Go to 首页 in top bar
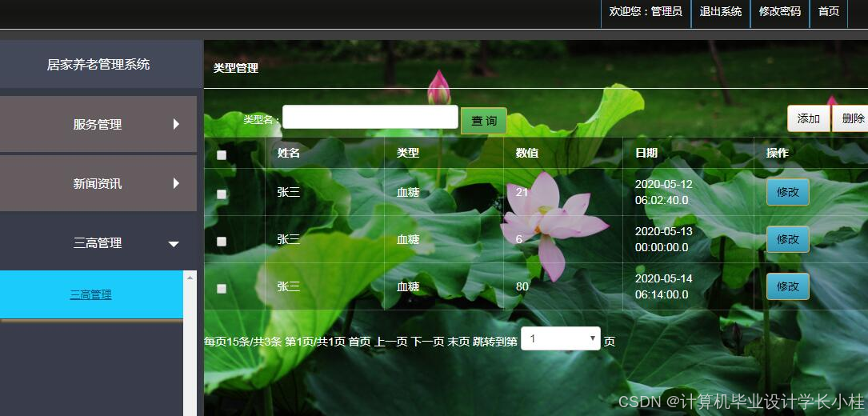Viewport: 868px width, 416px height. pyautogui.click(x=829, y=12)
